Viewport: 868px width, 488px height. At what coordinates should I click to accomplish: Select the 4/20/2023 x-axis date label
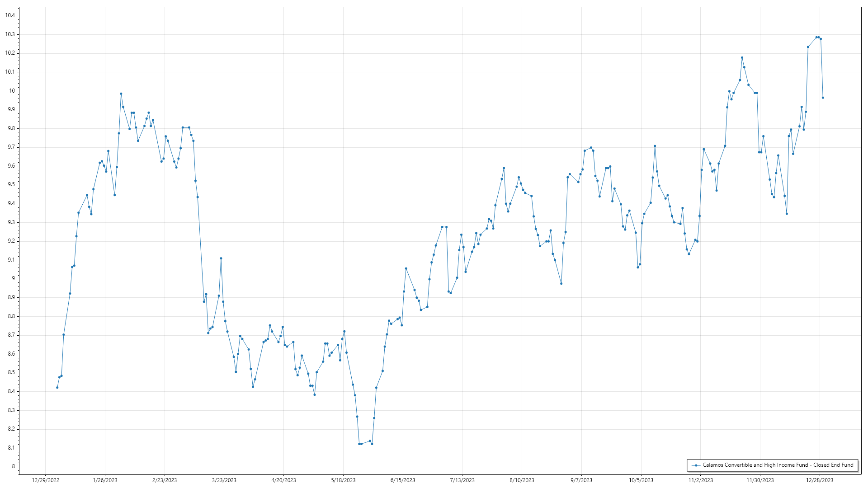(283, 480)
